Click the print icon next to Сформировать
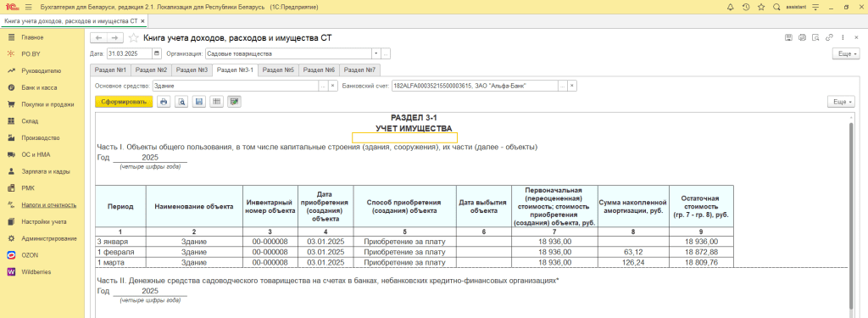The height and width of the screenshot is (318, 868). (164, 102)
